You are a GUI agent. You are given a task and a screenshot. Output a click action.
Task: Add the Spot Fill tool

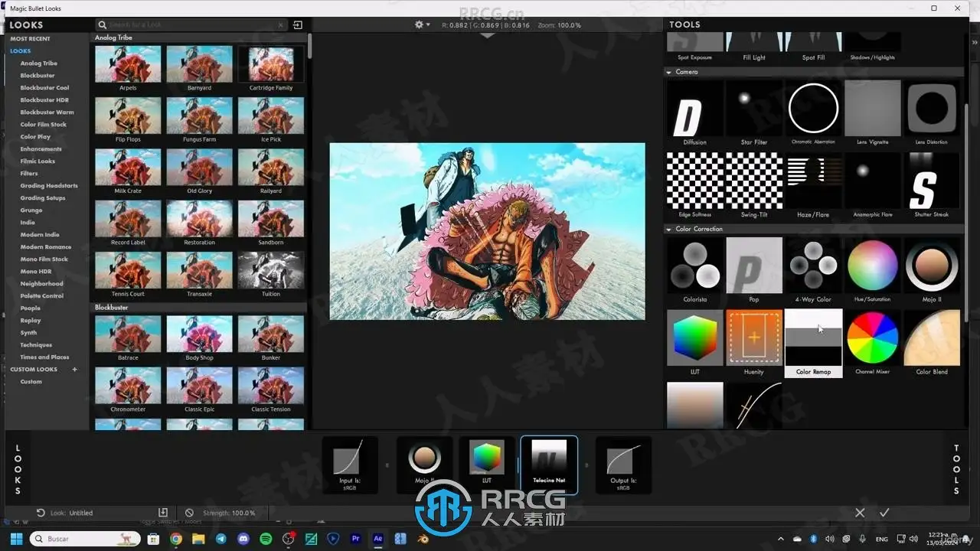[813, 47]
